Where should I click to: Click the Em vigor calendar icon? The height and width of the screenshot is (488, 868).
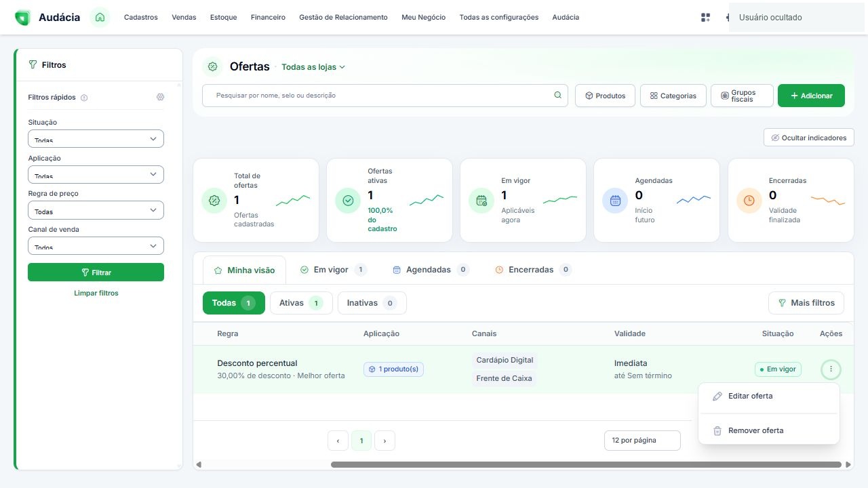point(481,200)
